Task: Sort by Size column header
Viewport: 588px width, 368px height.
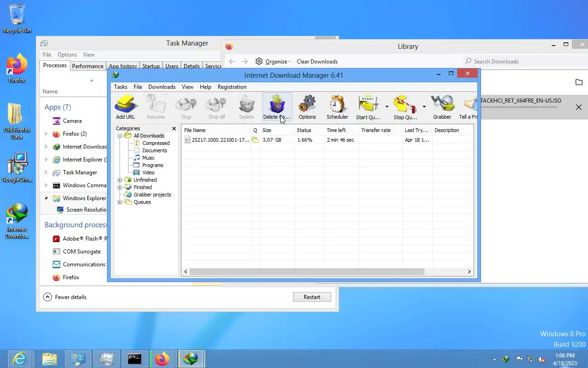Action: point(277,130)
